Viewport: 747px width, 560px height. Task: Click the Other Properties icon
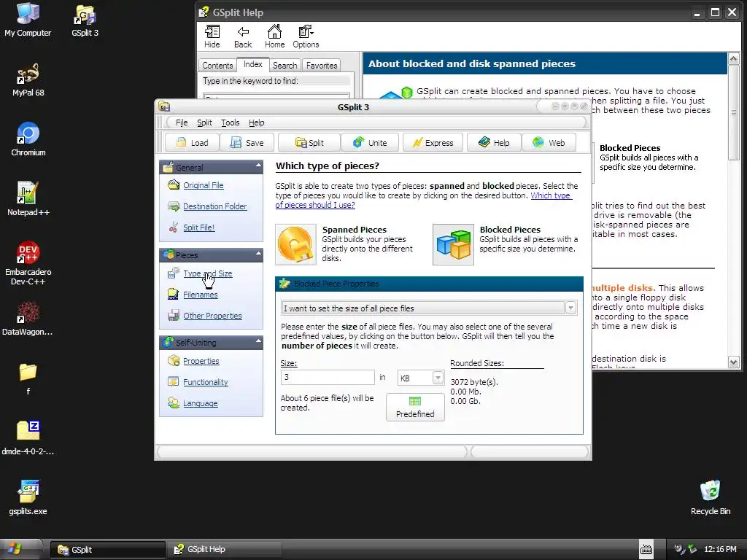(x=174, y=315)
